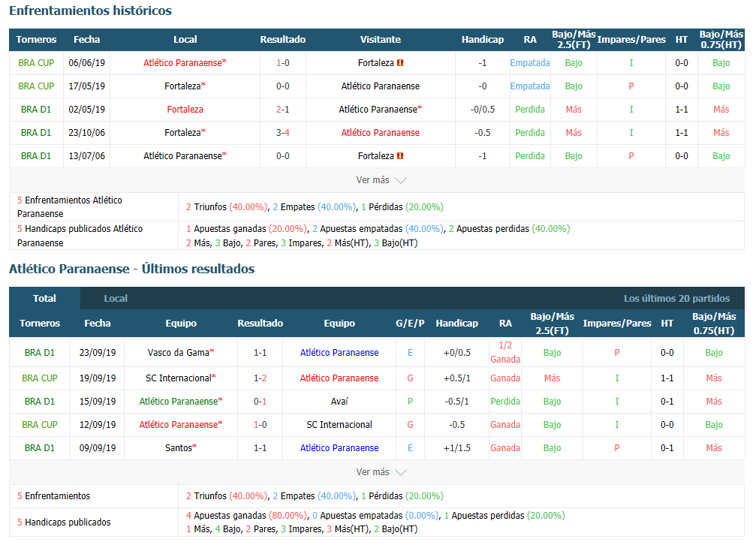Screen dimensions: 756x545
Task: Expand Ver más under Enfrentamientos históricos table
Action: coord(381,180)
